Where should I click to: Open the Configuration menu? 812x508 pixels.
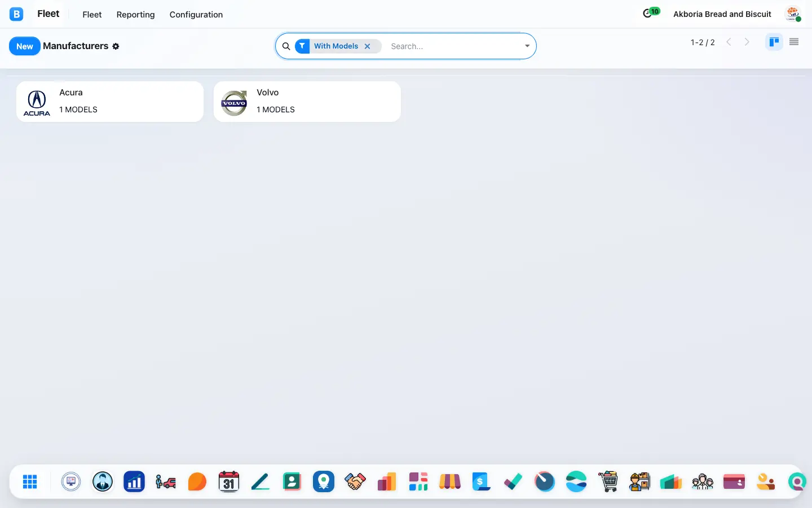pyautogui.click(x=196, y=15)
